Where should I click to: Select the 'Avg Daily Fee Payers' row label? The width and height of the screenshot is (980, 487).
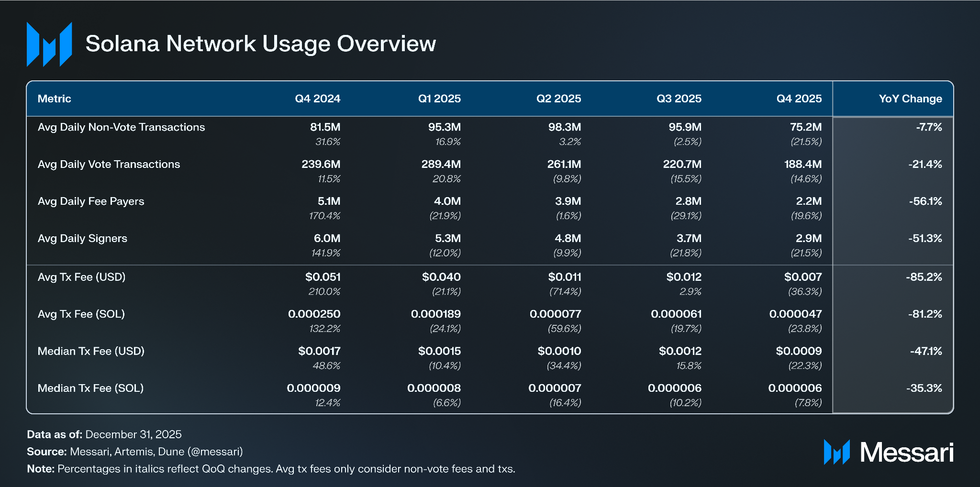91,201
